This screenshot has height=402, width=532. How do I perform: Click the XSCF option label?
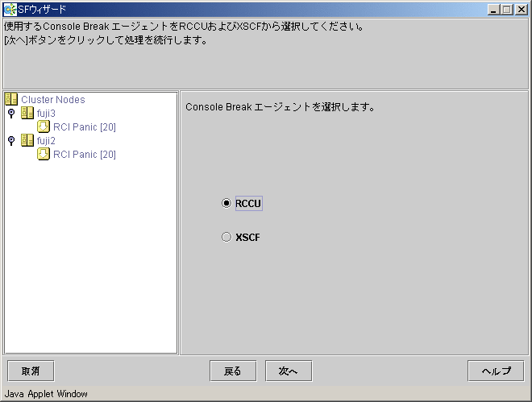(x=247, y=238)
